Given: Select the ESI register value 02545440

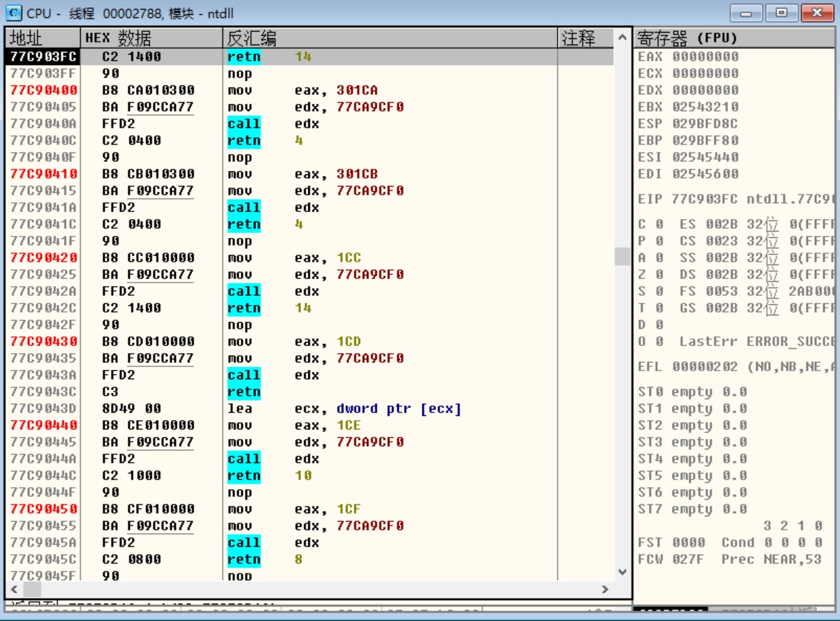Looking at the screenshot, I should click(705, 157).
